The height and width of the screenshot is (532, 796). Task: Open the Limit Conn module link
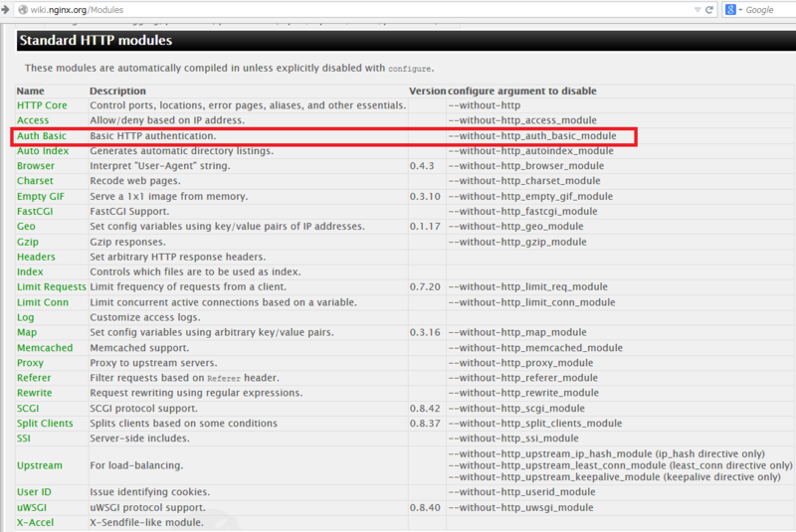point(43,302)
